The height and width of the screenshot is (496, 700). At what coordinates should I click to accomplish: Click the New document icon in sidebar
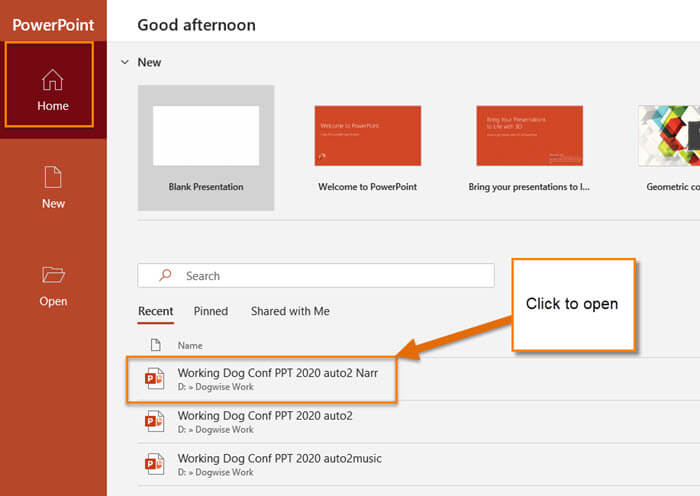point(53,177)
